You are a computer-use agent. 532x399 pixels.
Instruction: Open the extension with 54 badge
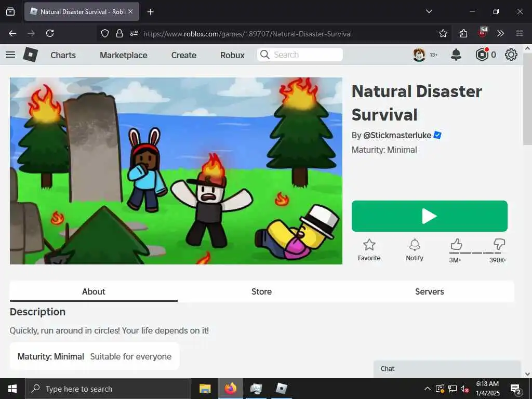483,33
